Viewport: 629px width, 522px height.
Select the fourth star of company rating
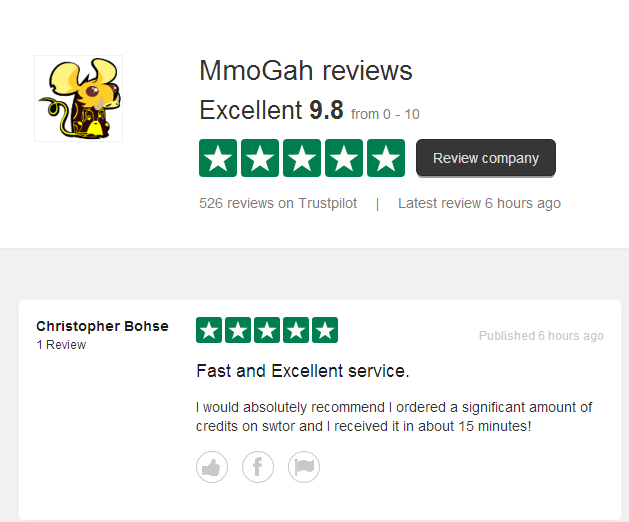344,158
